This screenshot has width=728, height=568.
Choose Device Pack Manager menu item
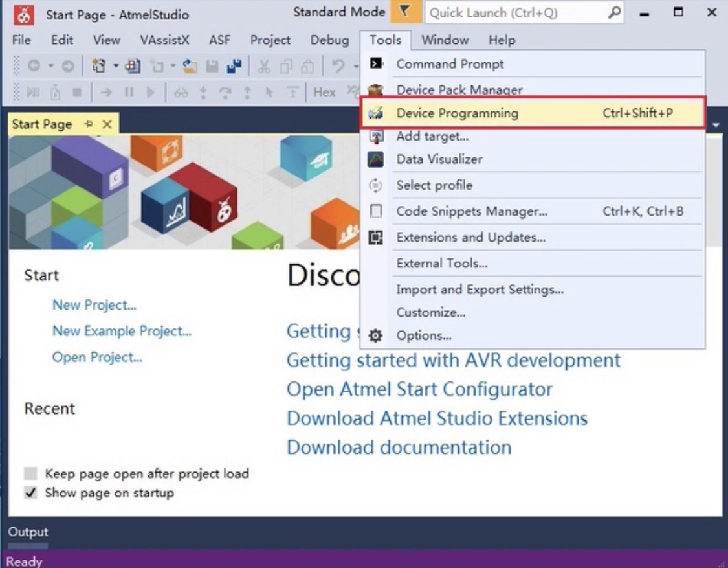(x=533, y=88)
